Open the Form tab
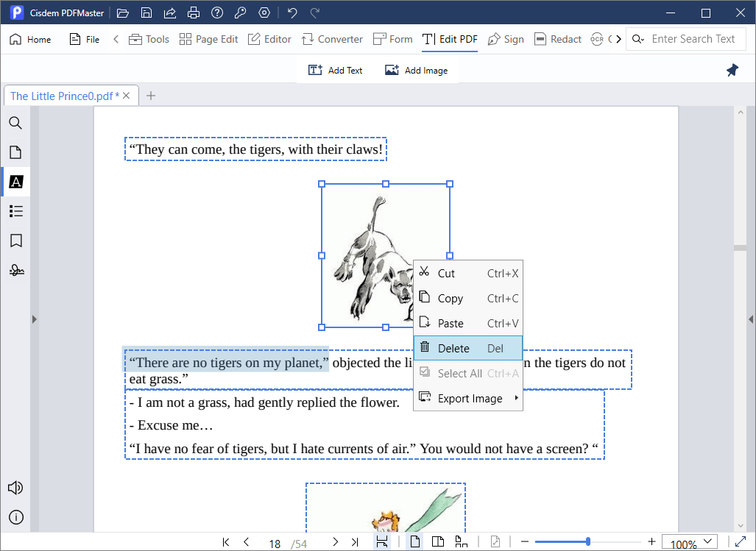Screen dimensions: 756x551 pos(393,39)
